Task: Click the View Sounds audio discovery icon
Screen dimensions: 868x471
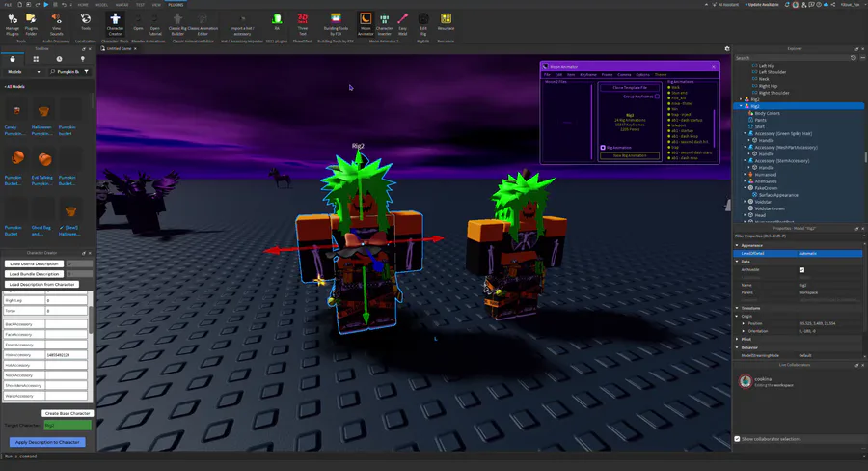Action: tap(56, 24)
